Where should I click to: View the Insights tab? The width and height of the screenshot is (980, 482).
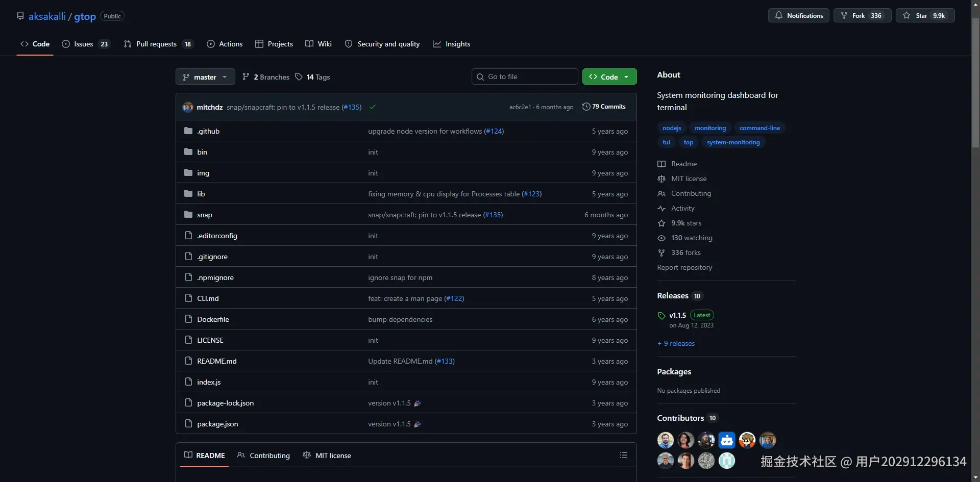tap(452, 44)
